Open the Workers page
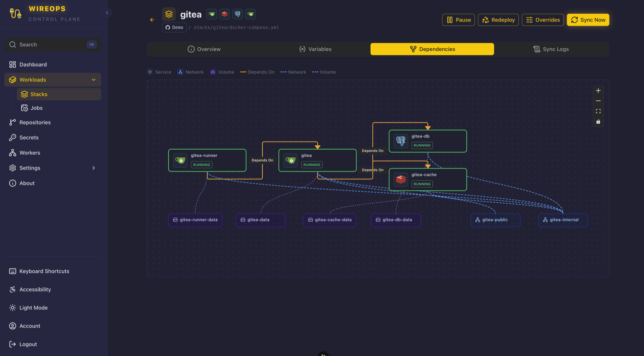 (x=53, y=153)
